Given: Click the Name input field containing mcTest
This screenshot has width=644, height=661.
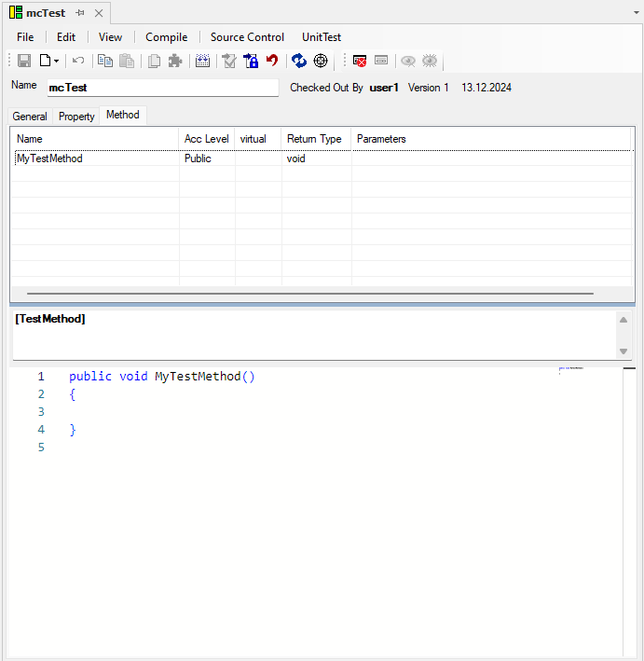Looking at the screenshot, I should (x=163, y=88).
